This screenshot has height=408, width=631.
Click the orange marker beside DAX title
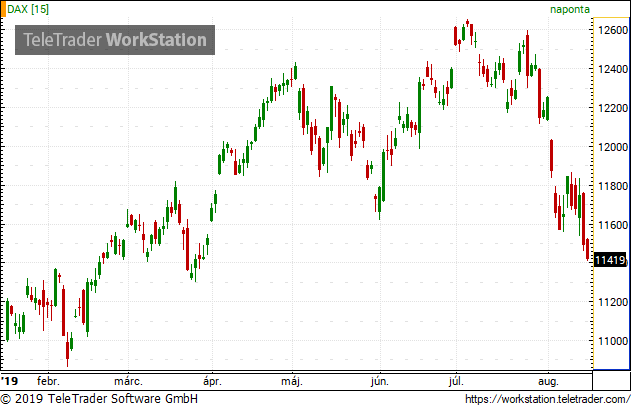click(x=4, y=10)
